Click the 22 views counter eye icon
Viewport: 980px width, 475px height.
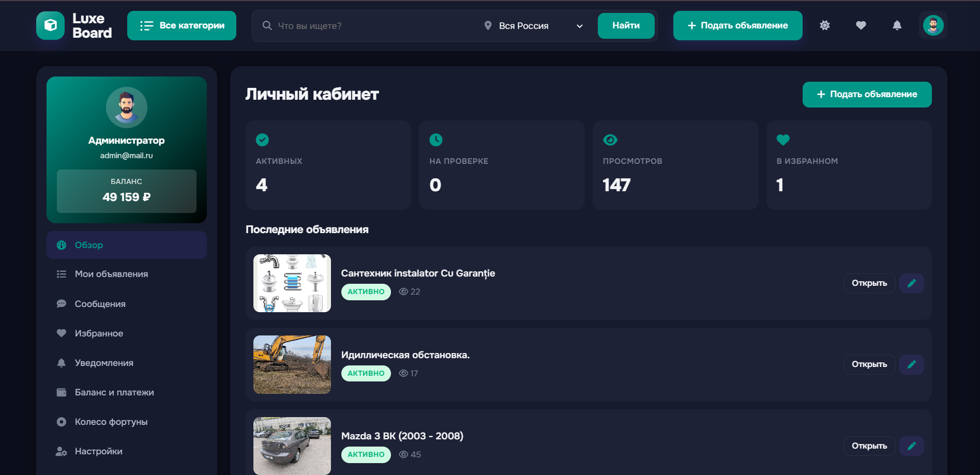point(404,292)
